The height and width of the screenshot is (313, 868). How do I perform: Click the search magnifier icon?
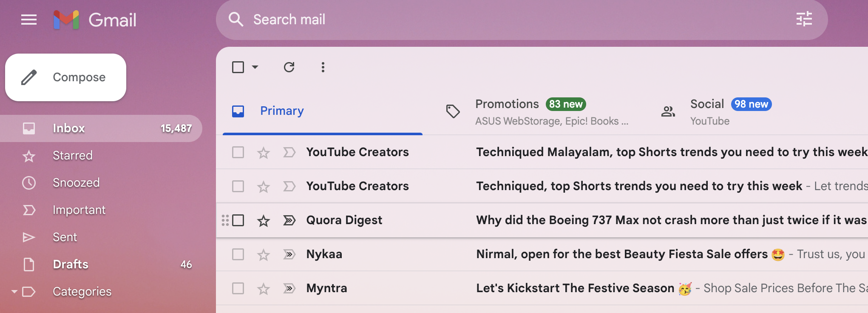(x=235, y=20)
